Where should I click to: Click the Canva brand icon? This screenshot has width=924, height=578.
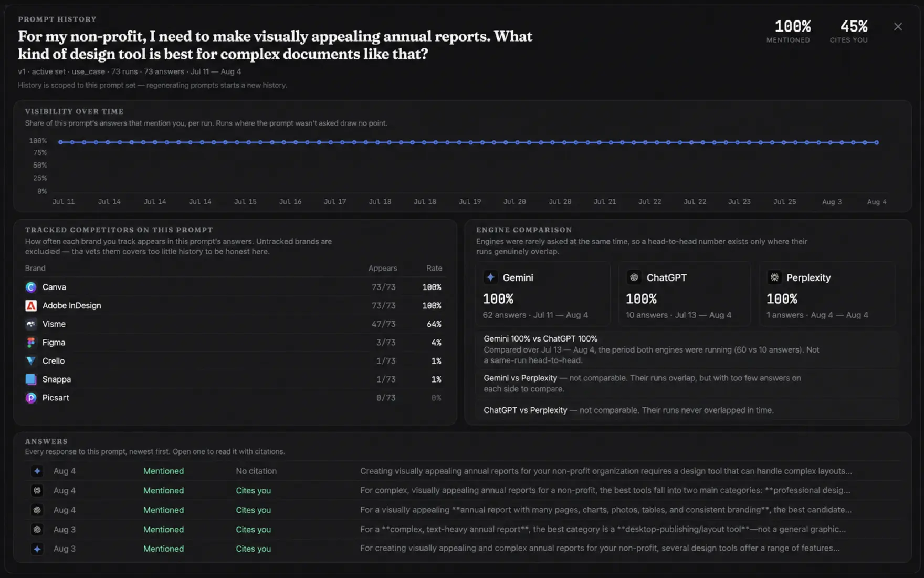31,287
